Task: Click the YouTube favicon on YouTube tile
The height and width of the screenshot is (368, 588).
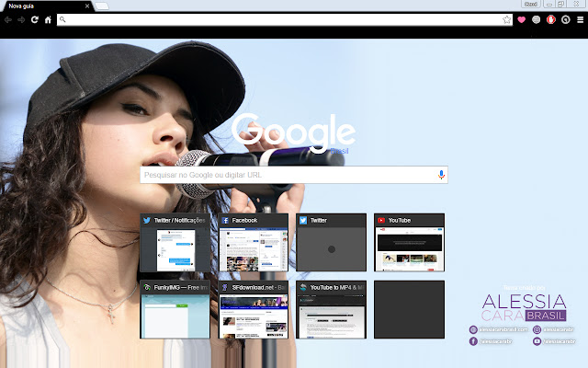Action: pos(381,221)
